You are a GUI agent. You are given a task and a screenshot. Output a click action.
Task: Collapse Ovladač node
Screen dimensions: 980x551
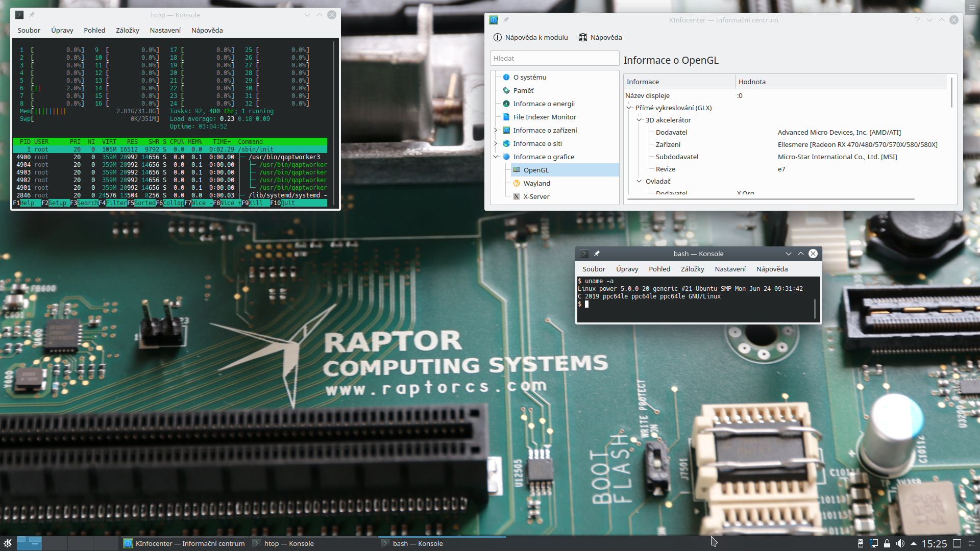[639, 181]
